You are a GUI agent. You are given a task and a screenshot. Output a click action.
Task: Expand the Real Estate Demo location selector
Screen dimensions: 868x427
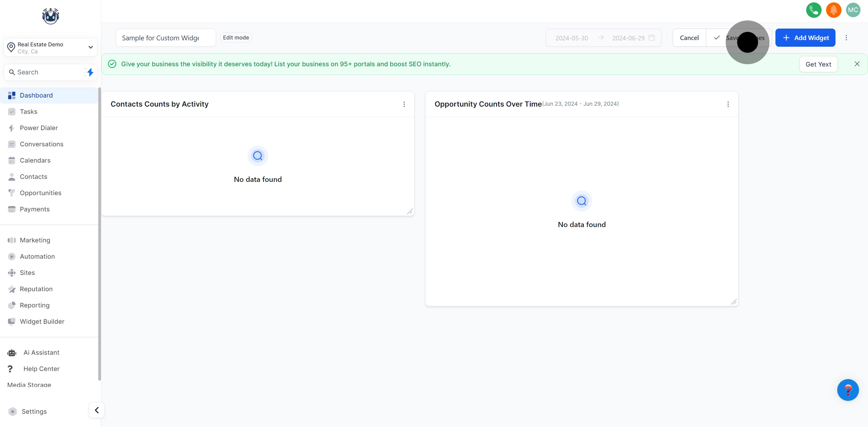(x=90, y=47)
